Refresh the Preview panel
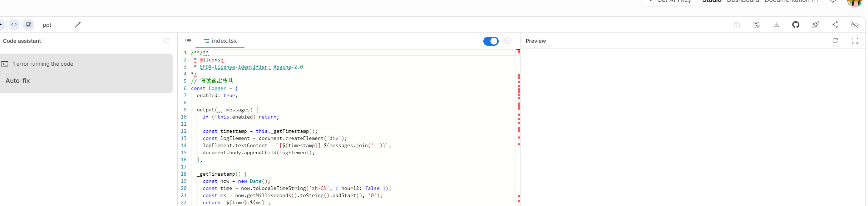Viewport: 868px width, 206px height. (835, 41)
